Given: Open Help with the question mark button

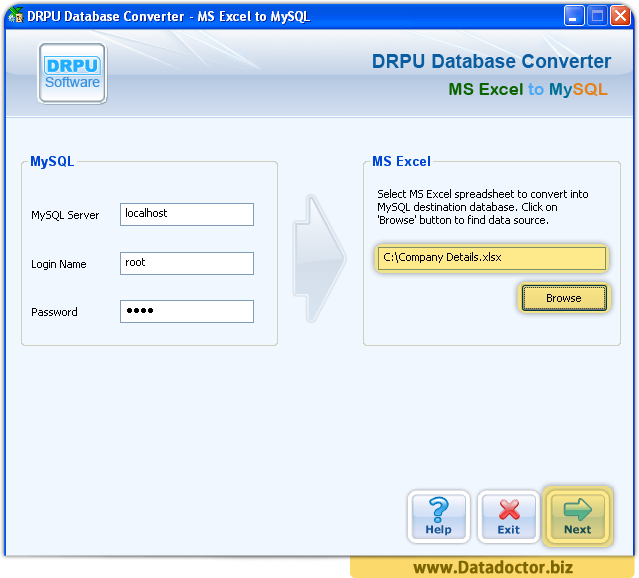Looking at the screenshot, I should (x=438, y=516).
